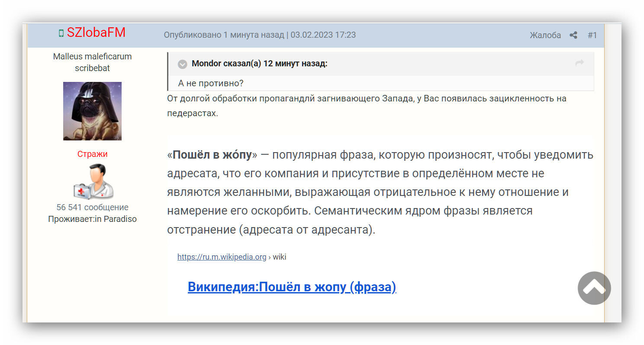Screen dimensions: 644x345
Task: Click the share icon in post header
Action: coord(573,35)
